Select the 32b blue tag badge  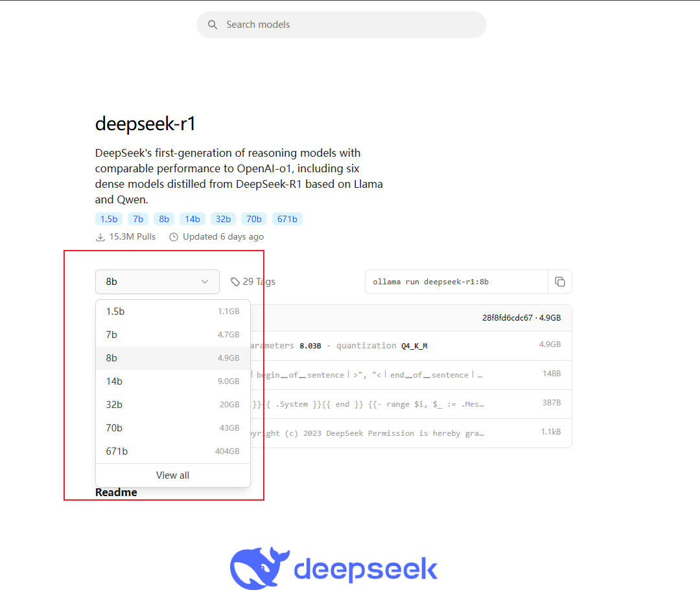(223, 219)
